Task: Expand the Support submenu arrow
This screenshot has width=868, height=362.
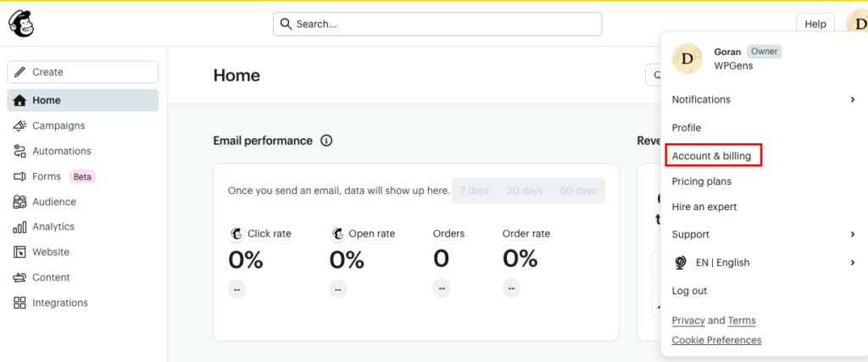Action: 853,235
